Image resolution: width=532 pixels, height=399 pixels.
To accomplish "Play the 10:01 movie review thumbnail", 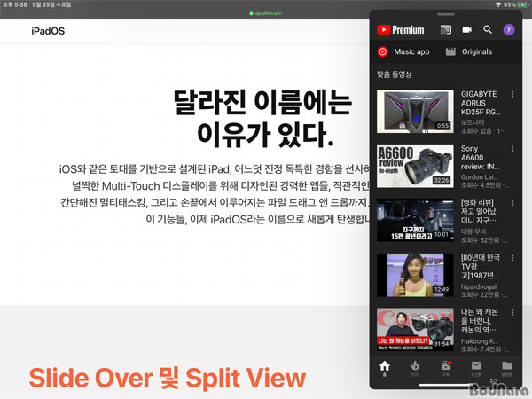I will coord(415,220).
